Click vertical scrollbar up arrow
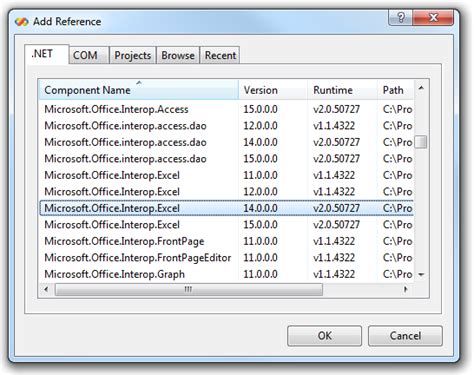The image size is (474, 375). [421, 88]
